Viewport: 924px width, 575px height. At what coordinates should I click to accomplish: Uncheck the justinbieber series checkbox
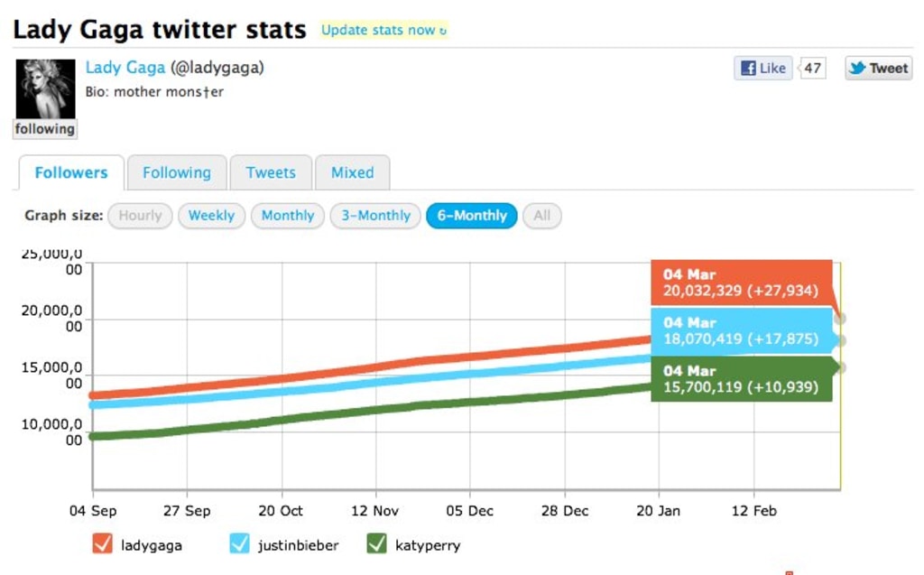tap(239, 544)
